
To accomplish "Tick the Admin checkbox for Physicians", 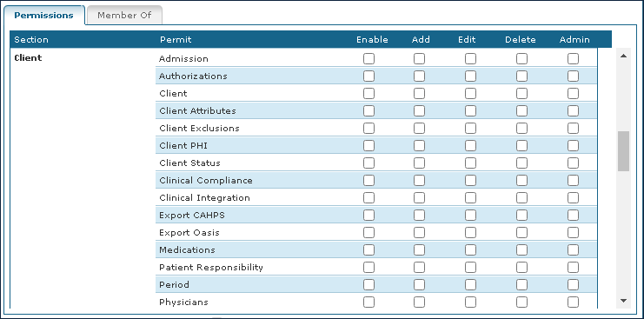I will 573,302.
